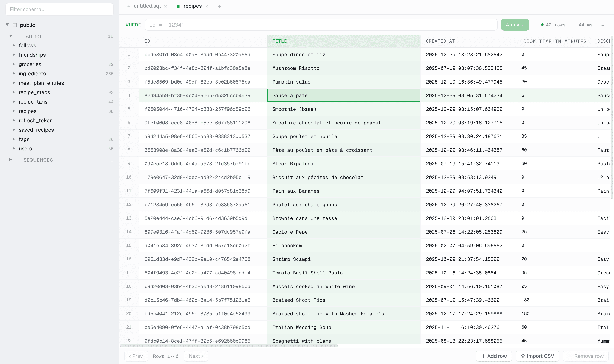Screen dimensions: 614x364
Task: Click the public schema icon
Action: coord(15,25)
